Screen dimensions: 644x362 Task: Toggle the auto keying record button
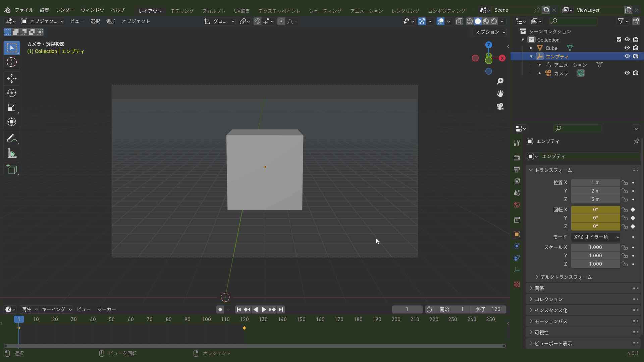220,309
